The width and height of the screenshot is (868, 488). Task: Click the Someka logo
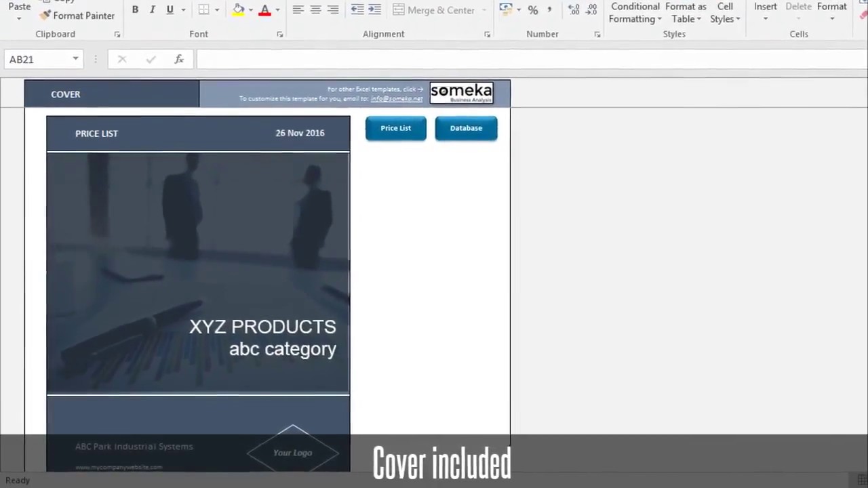[x=461, y=93]
